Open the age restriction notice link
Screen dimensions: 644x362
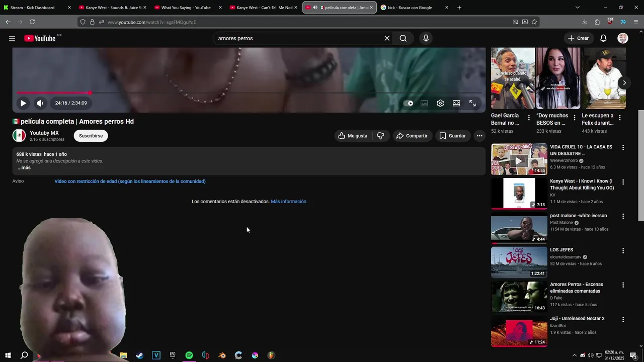[x=130, y=182]
